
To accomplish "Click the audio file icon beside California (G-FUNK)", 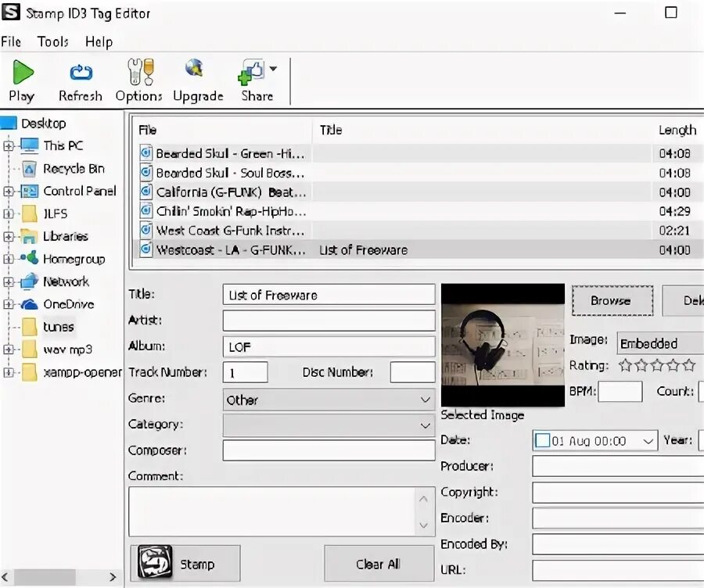I will pyautogui.click(x=145, y=192).
